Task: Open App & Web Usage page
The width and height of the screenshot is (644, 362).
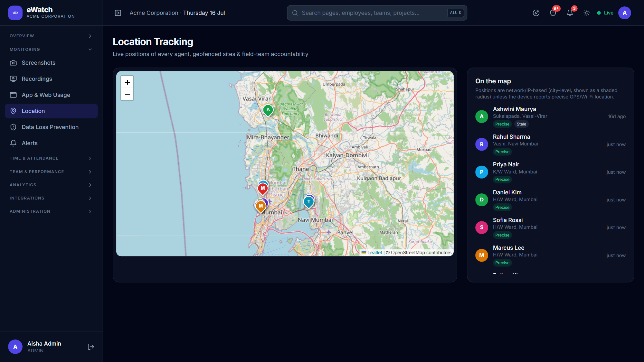Action: point(51,95)
